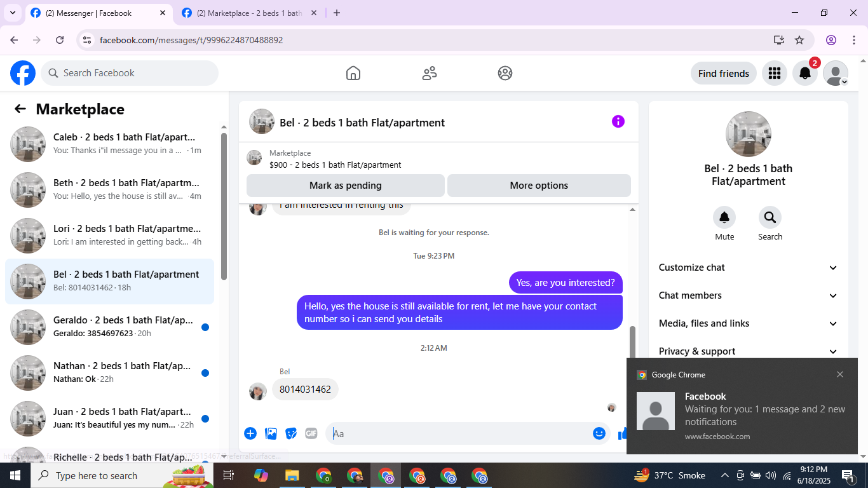Screen dimensions: 868x488
Task: Open the Chrome profile icon
Action: 831,40
